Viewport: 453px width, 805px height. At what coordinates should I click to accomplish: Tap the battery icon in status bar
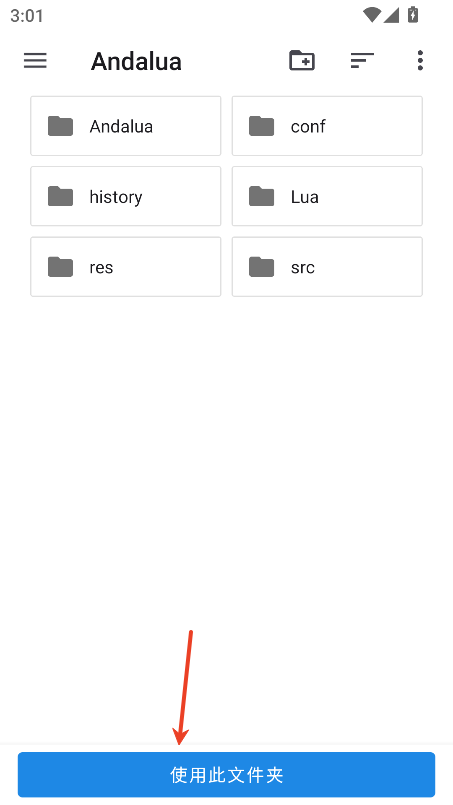pos(413,15)
